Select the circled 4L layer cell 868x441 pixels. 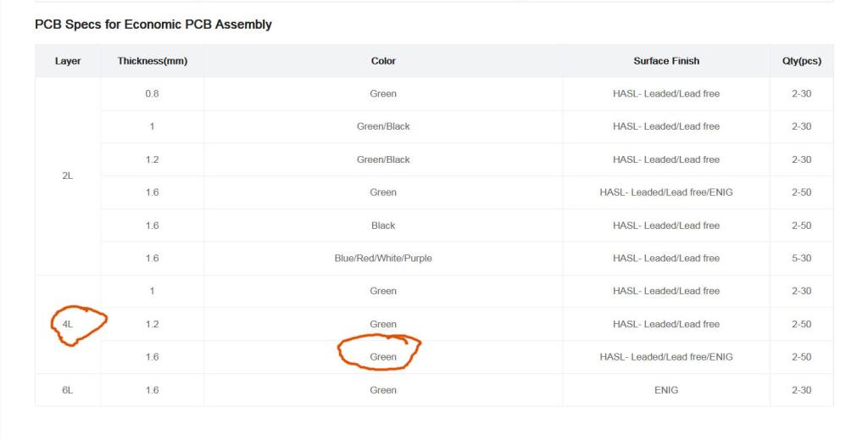(68, 324)
